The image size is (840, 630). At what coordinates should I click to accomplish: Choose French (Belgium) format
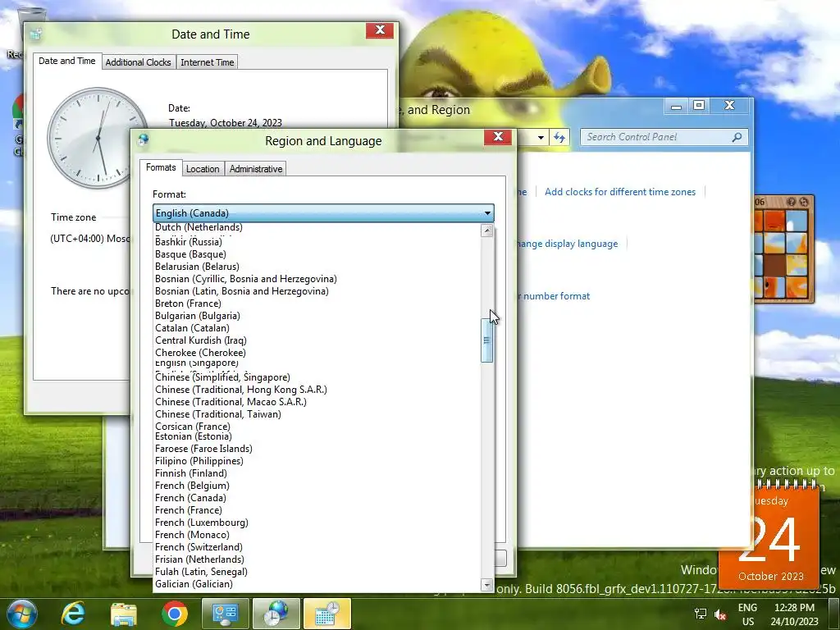(192, 486)
